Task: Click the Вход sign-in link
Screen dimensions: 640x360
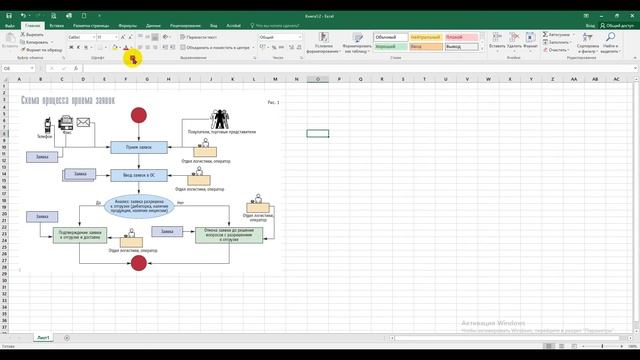Action: 590,26
